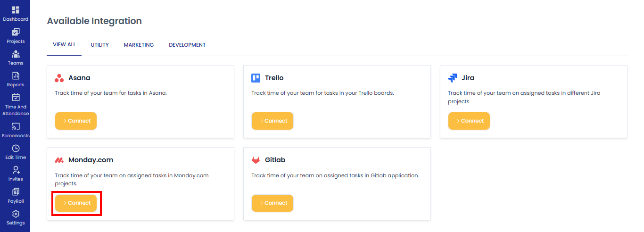Open Invites in the sidebar
Image resolution: width=644 pixels, height=232 pixels.
(x=16, y=170)
